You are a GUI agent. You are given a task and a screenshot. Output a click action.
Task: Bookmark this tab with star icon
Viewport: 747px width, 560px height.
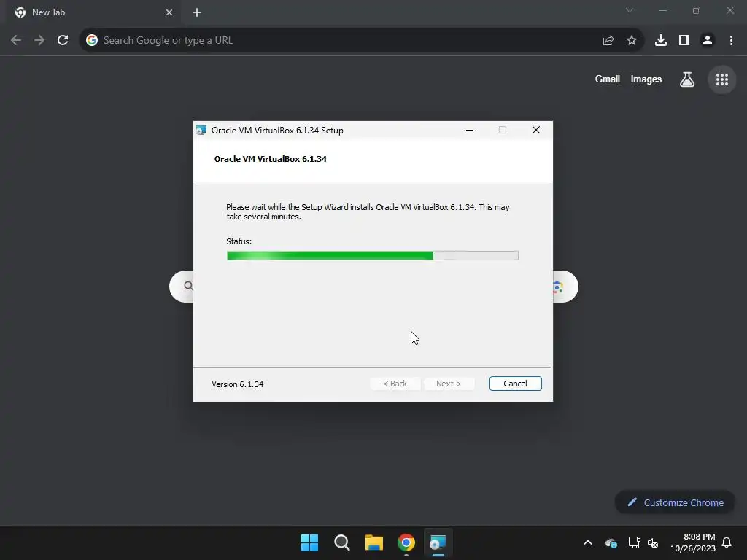coord(632,41)
